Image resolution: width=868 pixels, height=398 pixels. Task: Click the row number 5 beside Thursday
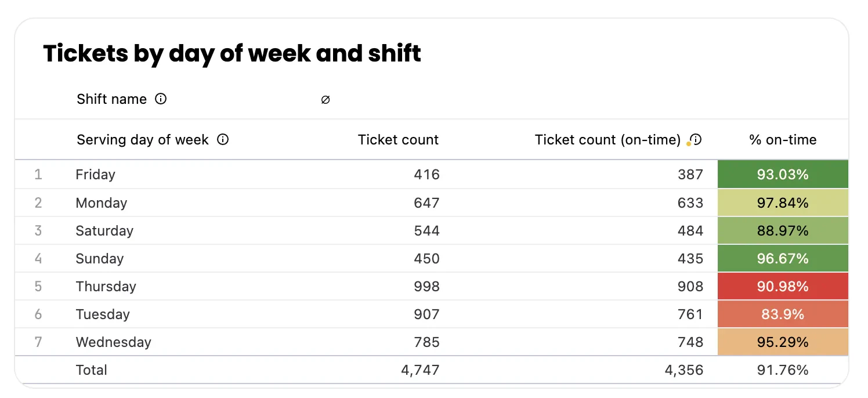[38, 286]
